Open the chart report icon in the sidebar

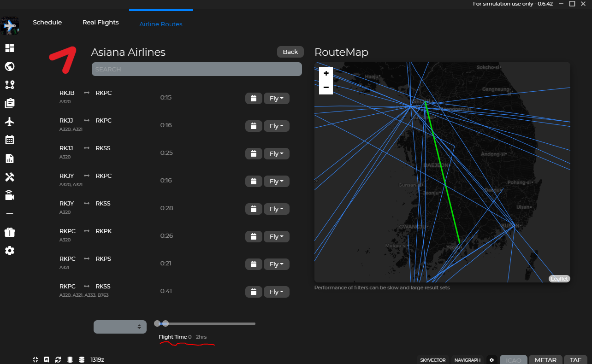[10, 159]
